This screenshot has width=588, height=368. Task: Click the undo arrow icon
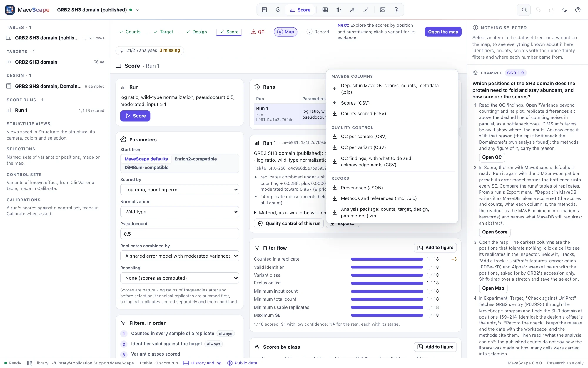pos(538,10)
